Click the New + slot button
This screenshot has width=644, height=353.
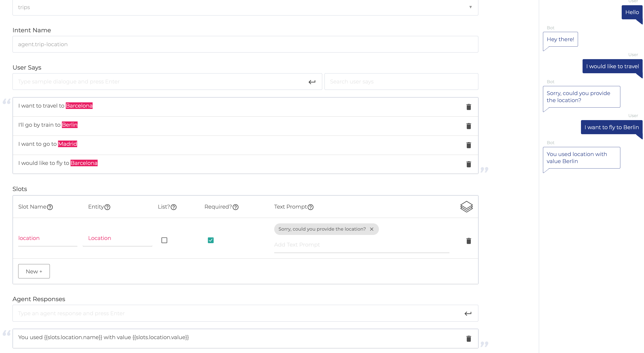[x=34, y=271]
